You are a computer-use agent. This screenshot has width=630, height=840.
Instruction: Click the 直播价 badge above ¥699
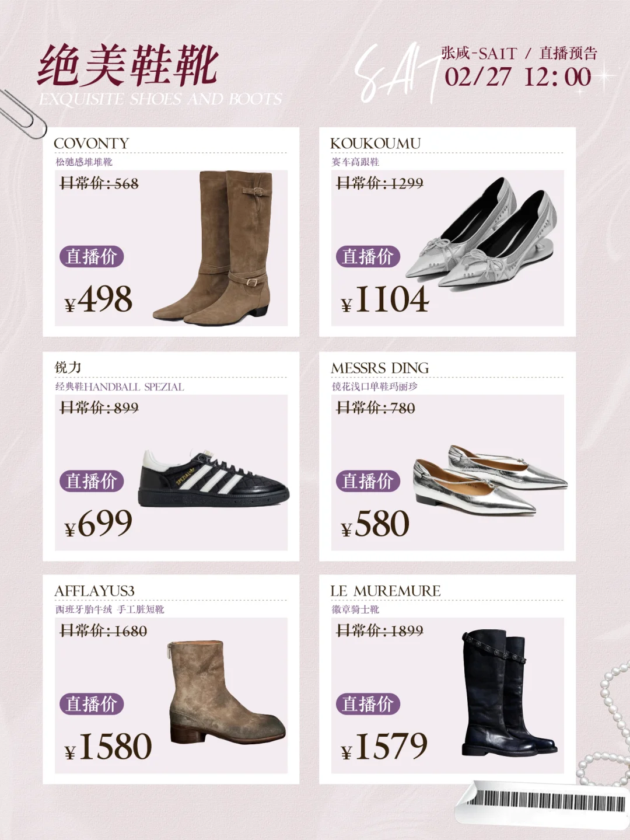92,481
